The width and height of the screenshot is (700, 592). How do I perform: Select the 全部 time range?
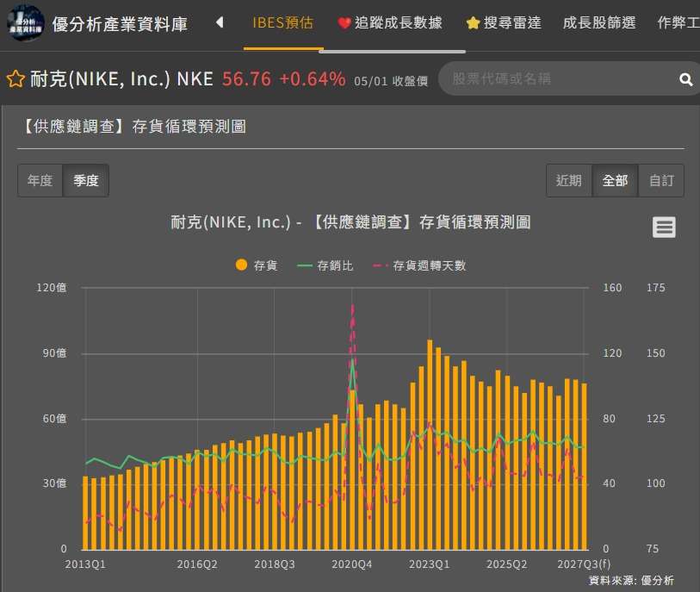coord(615,180)
